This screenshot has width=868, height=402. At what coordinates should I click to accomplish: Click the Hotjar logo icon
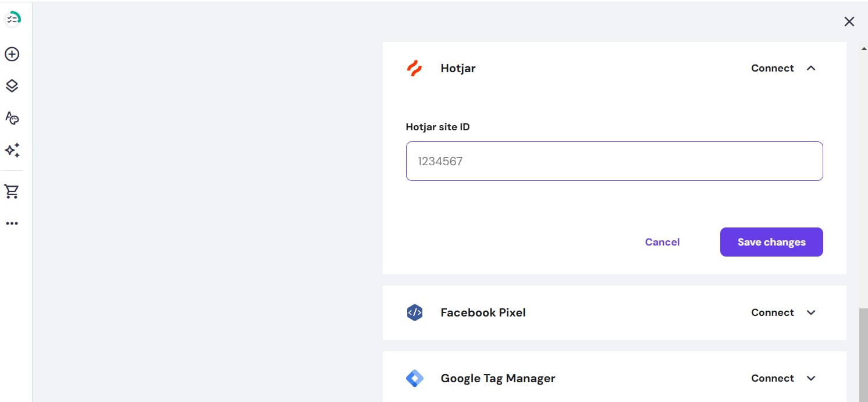point(414,68)
